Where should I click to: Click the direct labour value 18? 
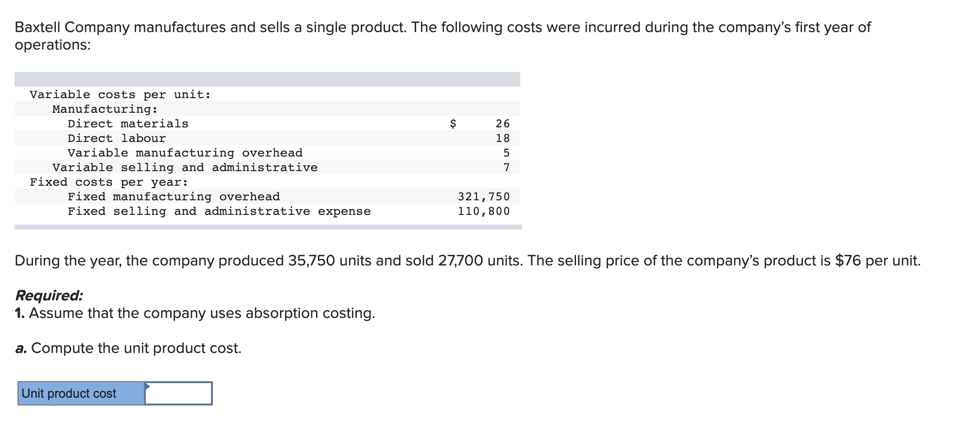point(503,139)
